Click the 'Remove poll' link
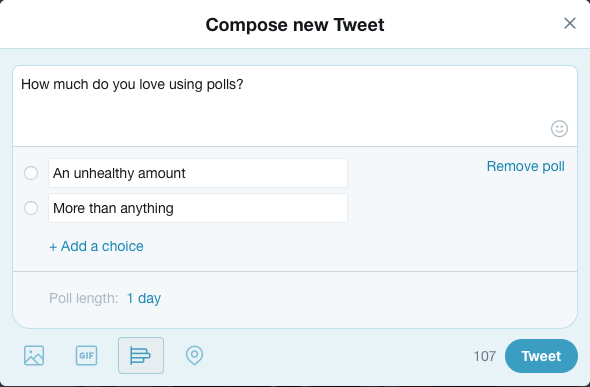590x387 pixels. pos(526,166)
